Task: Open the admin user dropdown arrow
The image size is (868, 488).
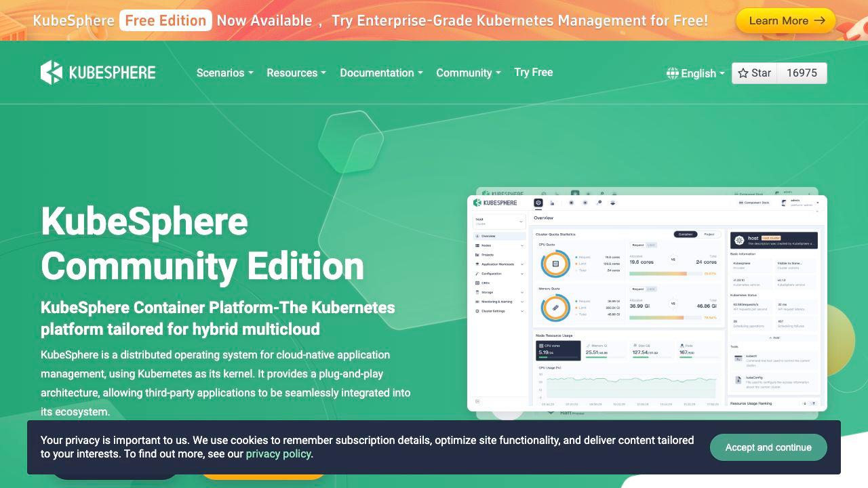Action: [818, 203]
